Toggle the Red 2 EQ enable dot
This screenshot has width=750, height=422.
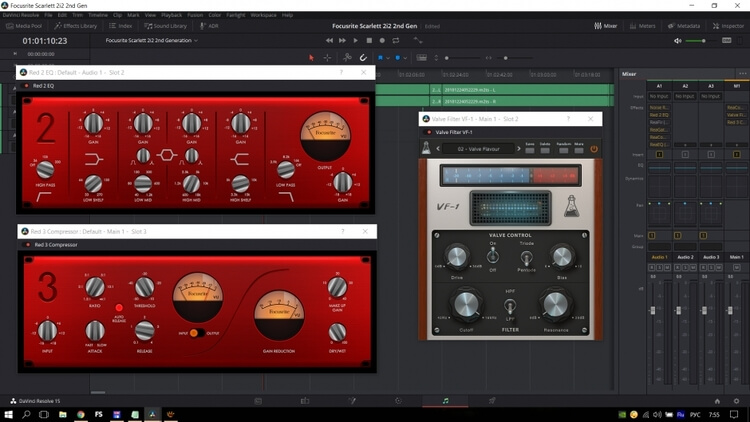point(26,86)
